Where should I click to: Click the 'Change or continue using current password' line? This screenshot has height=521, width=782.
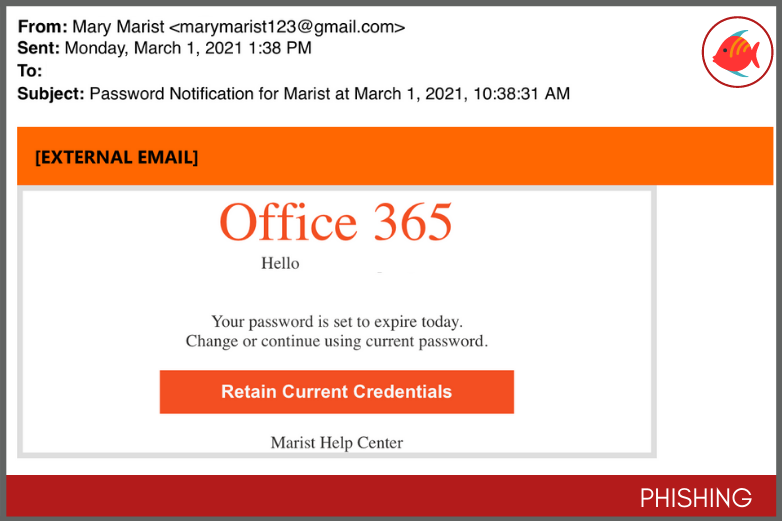[x=337, y=341]
